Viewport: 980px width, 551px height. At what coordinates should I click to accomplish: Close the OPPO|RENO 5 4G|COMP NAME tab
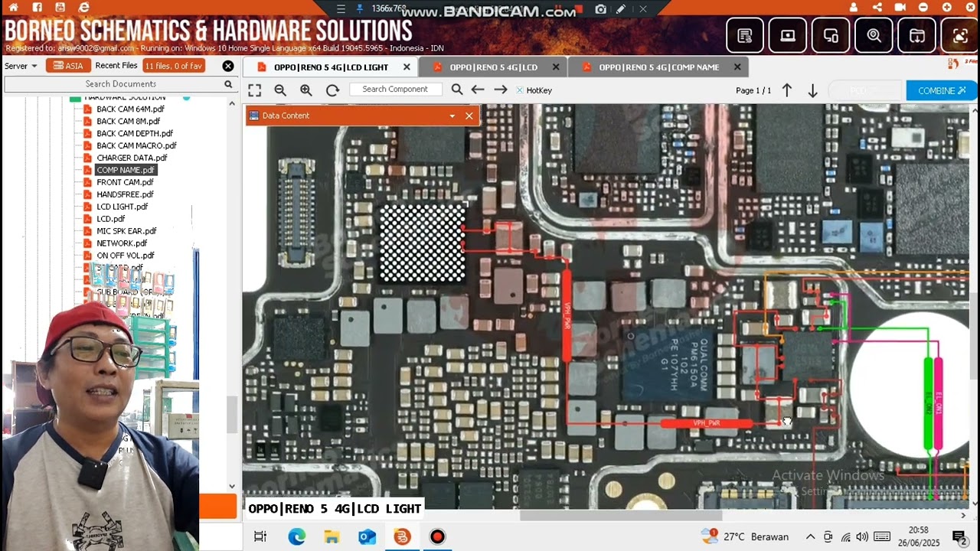pos(737,67)
